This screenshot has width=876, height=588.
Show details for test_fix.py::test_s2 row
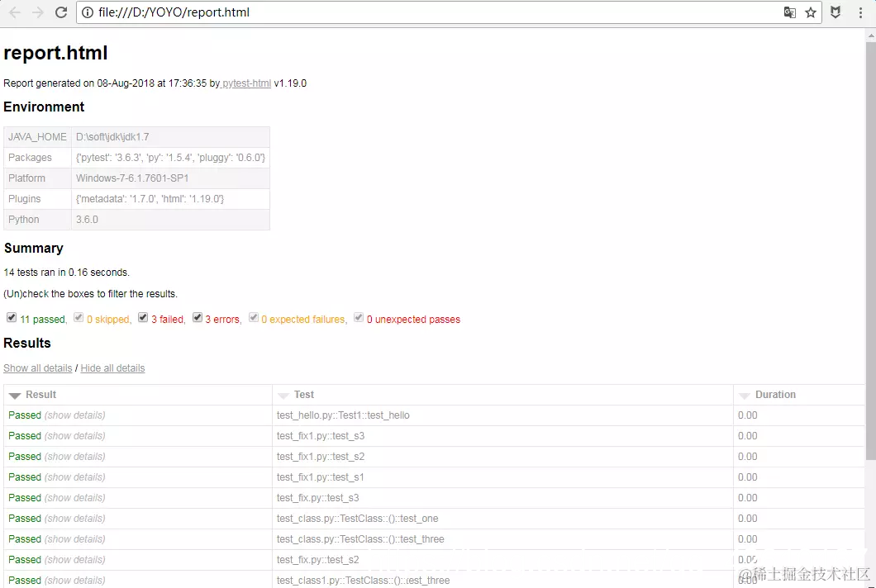[x=75, y=560]
